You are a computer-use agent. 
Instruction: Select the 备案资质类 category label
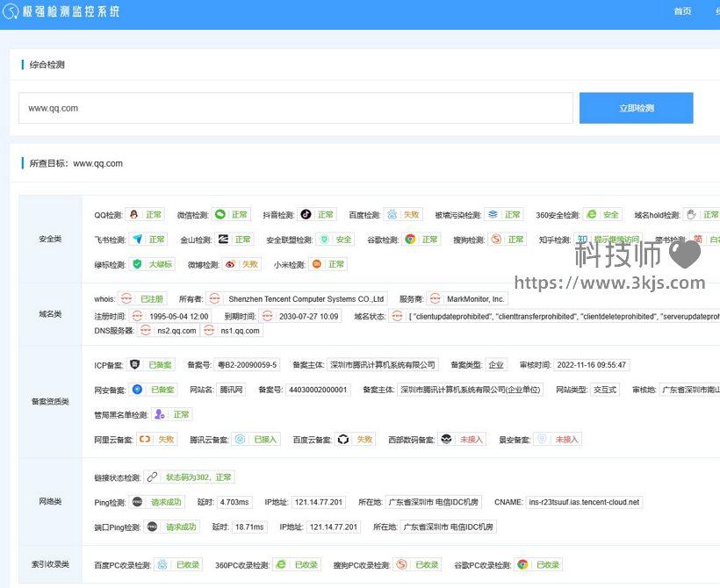click(50, 401)
